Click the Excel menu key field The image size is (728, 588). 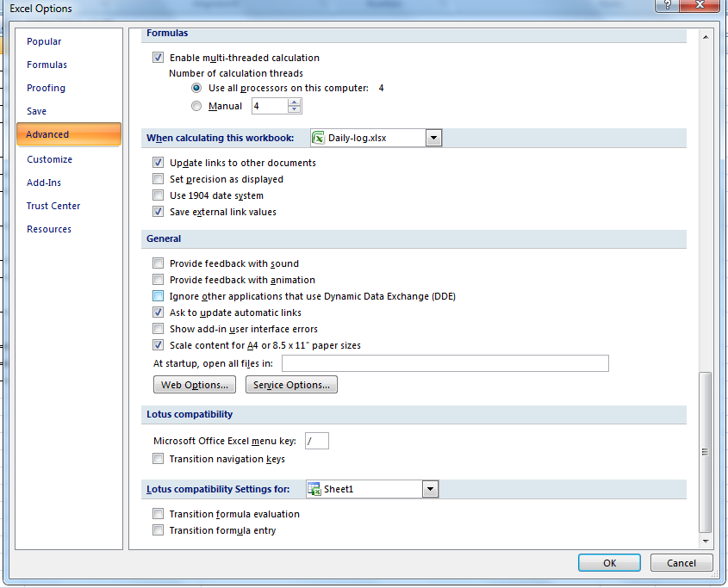[x=317, y=441]
